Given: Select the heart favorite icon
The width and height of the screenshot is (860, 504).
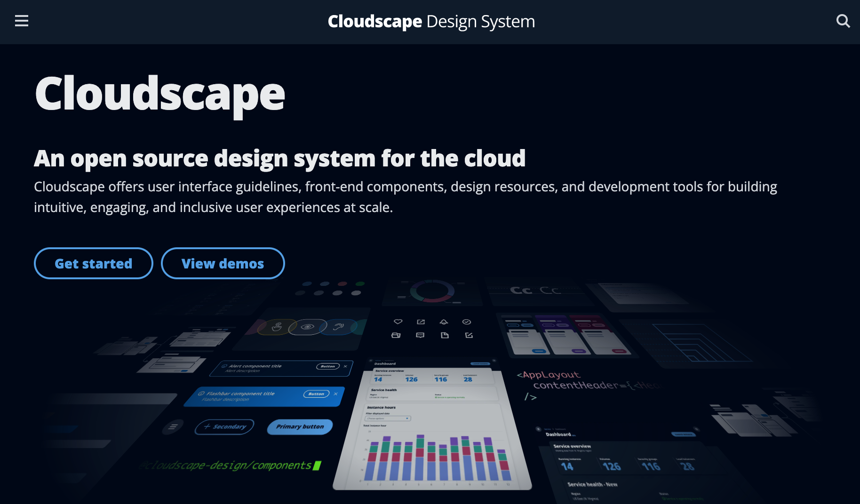Looking at the screenshot, I should pyautogui.click(x=398, y=322).
